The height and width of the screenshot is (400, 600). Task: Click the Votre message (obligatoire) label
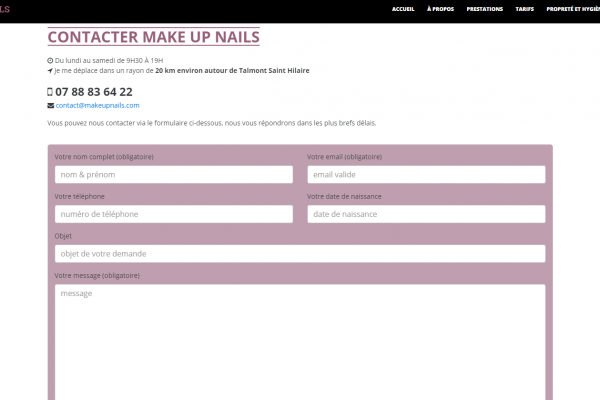click(97, 275)
